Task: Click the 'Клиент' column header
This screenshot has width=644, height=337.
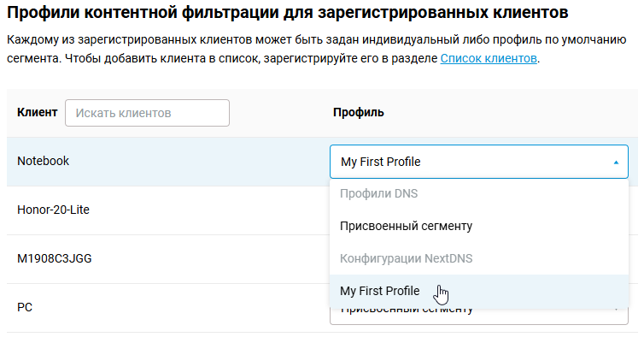Action: tap(38, 112)
